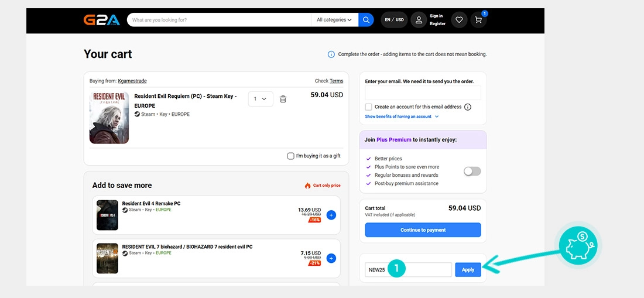644x298 pixels.
Task: Click the user profile icon
Action: (419, 20)
